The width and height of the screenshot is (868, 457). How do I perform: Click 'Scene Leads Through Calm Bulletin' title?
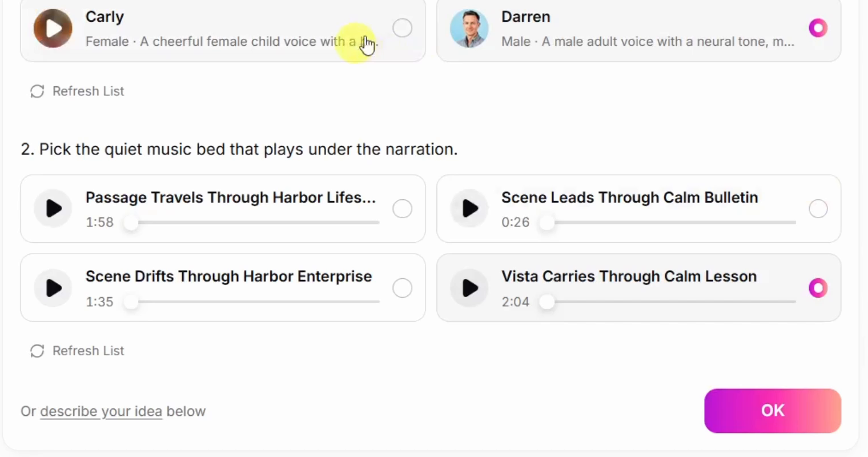(x=630, y=198)
